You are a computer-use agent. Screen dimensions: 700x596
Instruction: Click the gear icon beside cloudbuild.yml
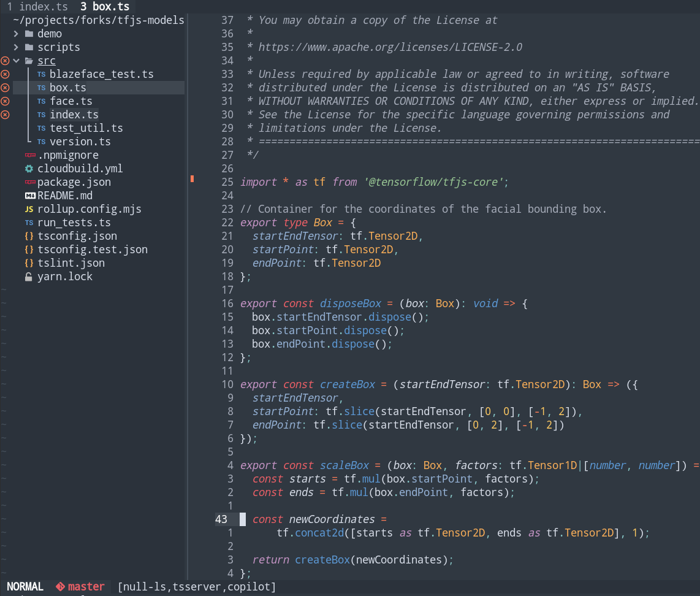[28, 168]
